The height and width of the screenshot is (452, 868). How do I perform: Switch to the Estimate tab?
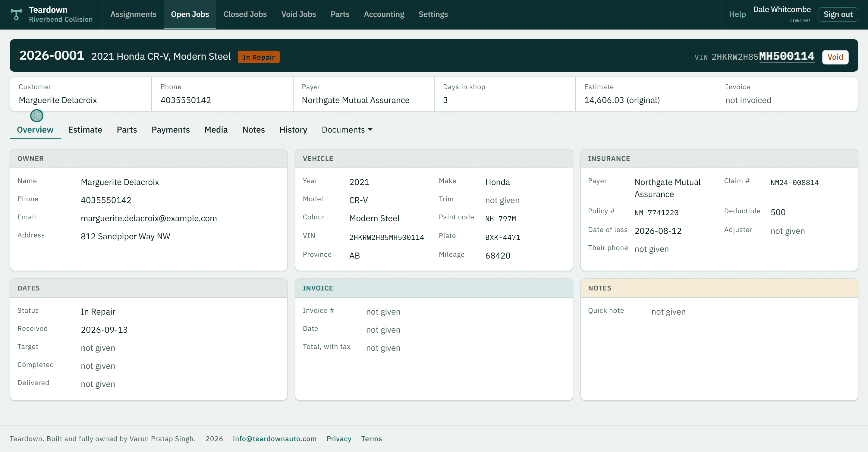pos(85,130)
